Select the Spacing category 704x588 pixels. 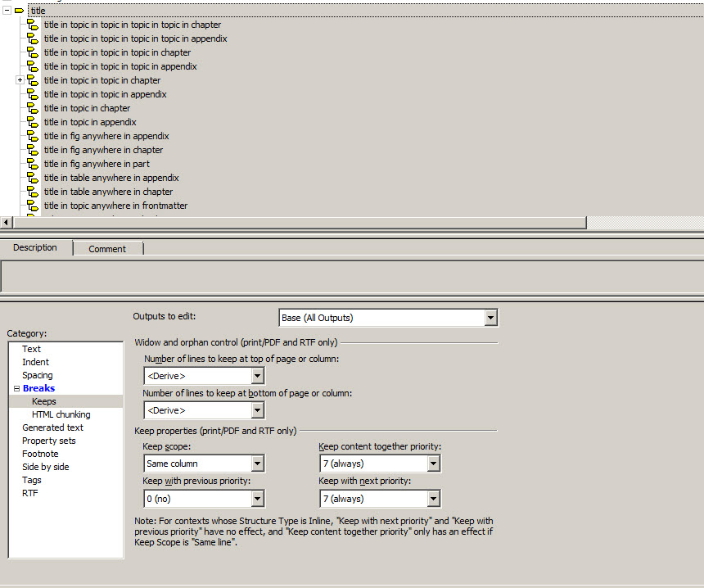(x=38, y=375)
